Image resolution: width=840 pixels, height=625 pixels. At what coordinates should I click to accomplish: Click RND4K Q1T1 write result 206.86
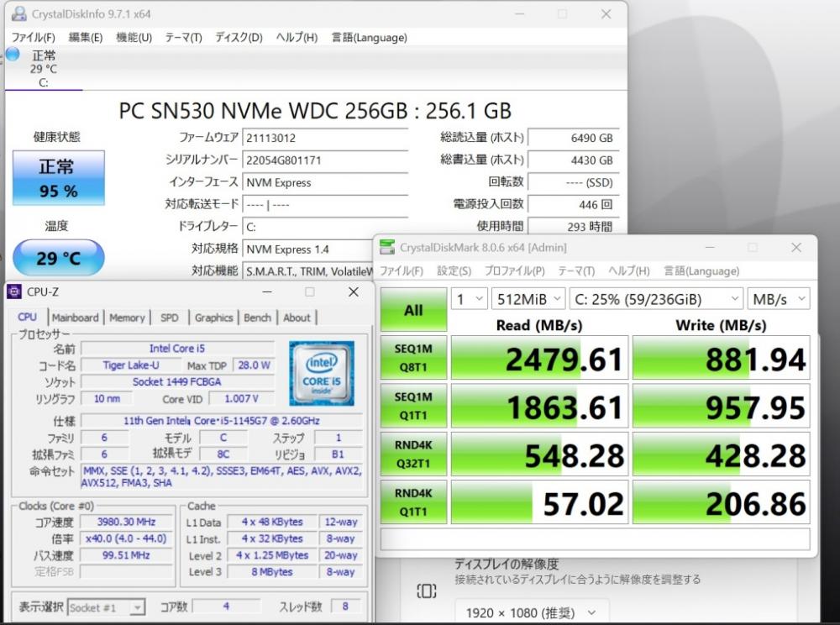click(721, 502)
